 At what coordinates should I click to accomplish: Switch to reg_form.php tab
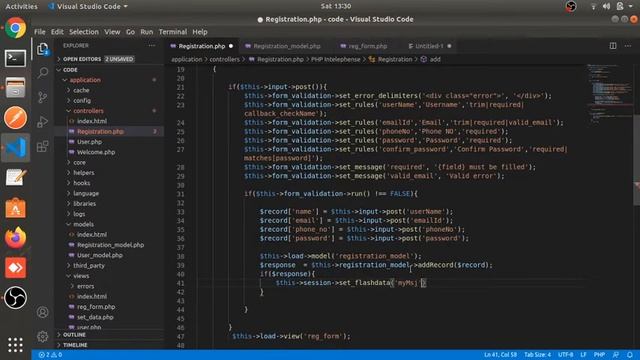[x=367, y=46]
